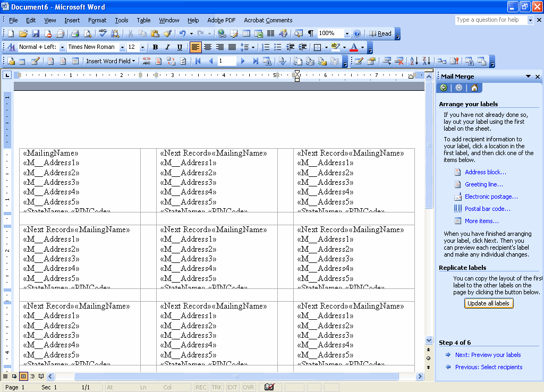This screenshot has width=544, height=392.
Task: Sort ascending A to Z
Action: (414, 62)
